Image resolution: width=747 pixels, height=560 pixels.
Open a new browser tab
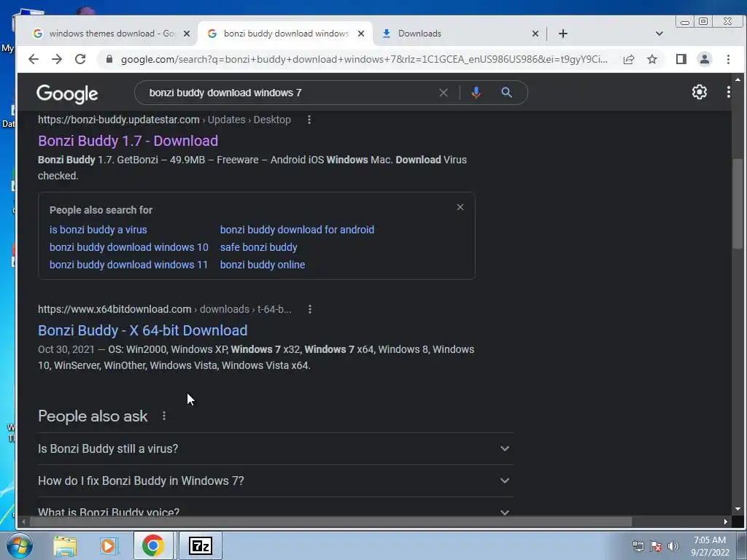coord(562,34)
